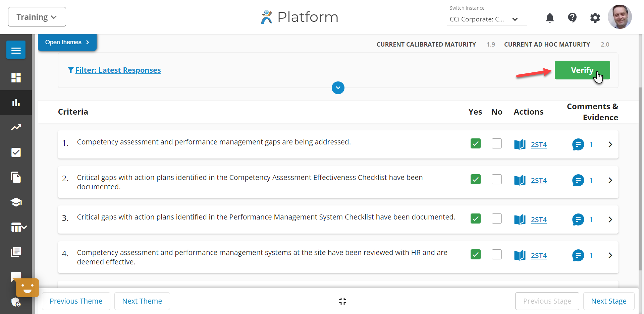Expand filter panel with blue chevron circle

point(338,88)
